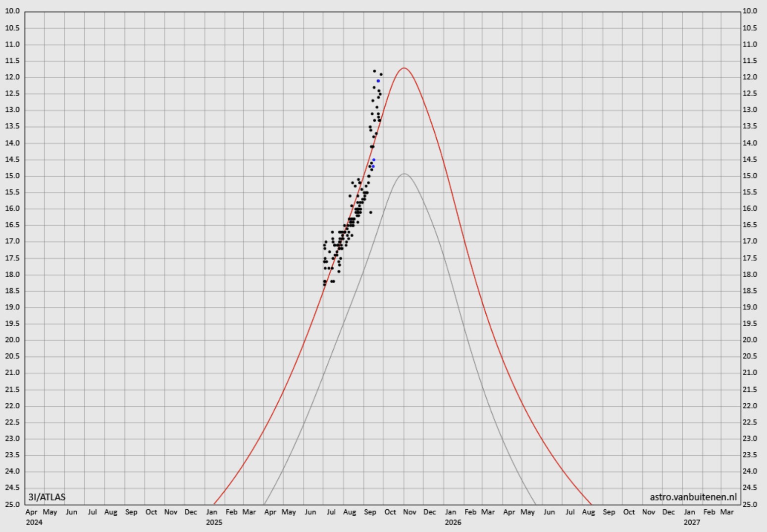Click the 3I/ATLAS comet name label
The width and height of the screenshot is (767, 532).
tap(47, 497)
